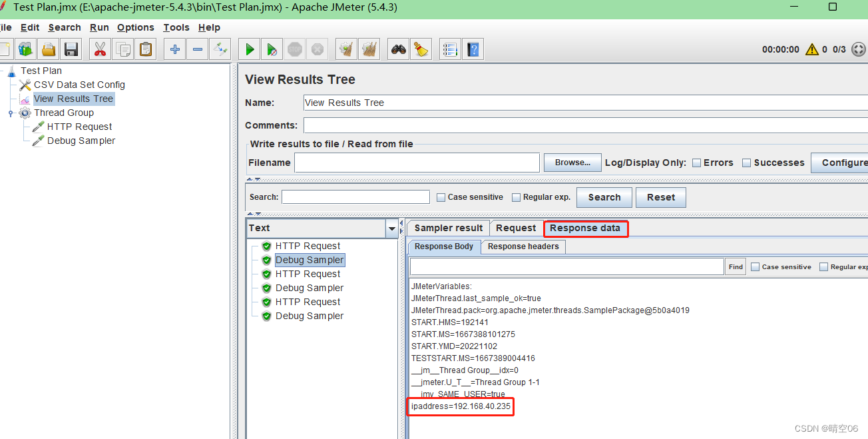
Task: Open the Search menu
Action: coord(65,27)
